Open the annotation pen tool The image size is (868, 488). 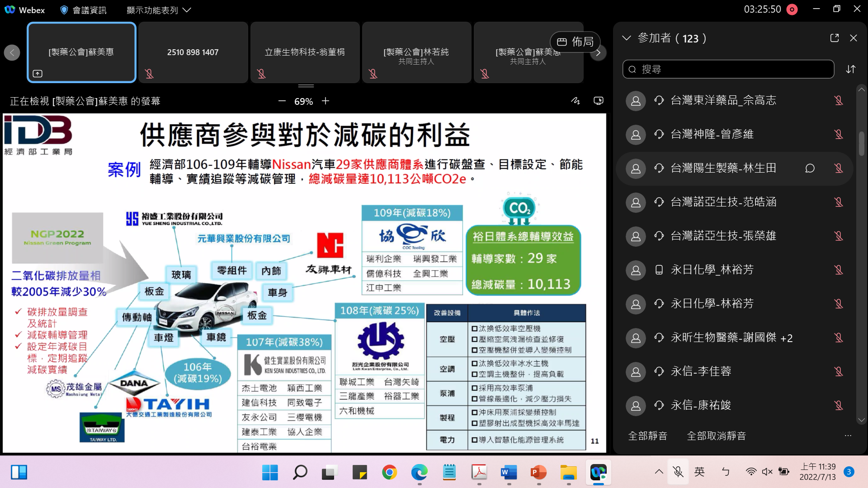(576, 101)
